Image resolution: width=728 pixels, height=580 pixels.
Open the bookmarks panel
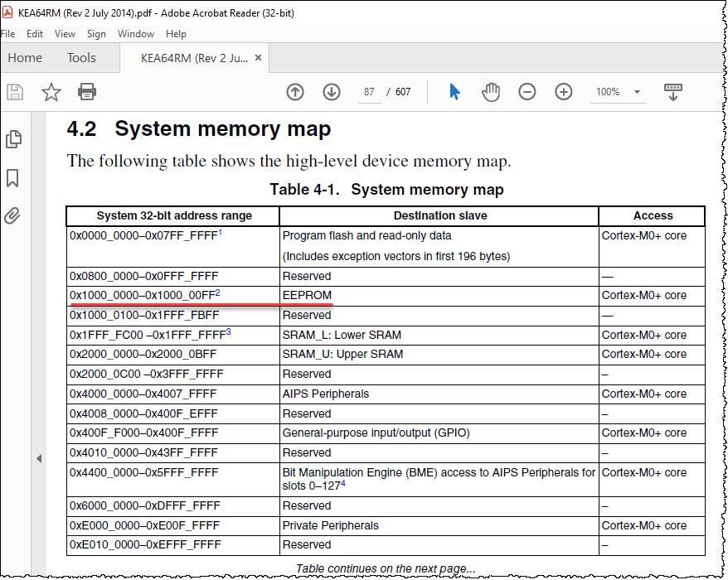click(14, 177)
